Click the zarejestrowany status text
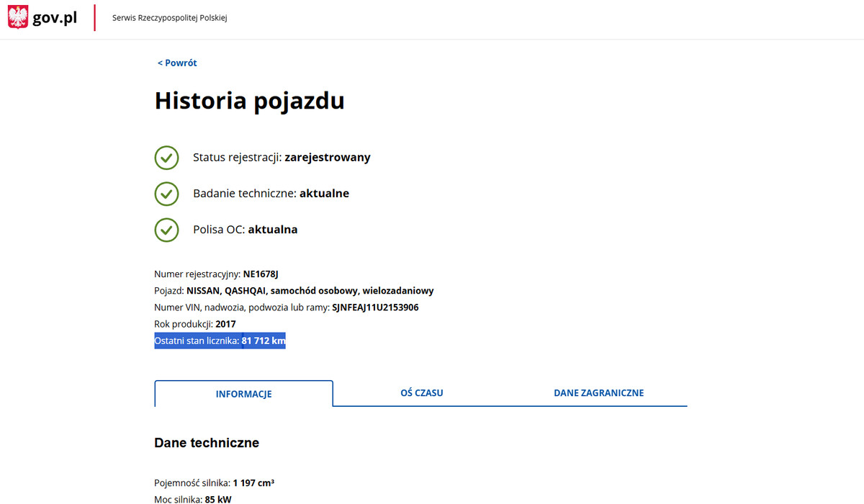The height and width of the screenshot is (504, 864). tap(328, 158)
